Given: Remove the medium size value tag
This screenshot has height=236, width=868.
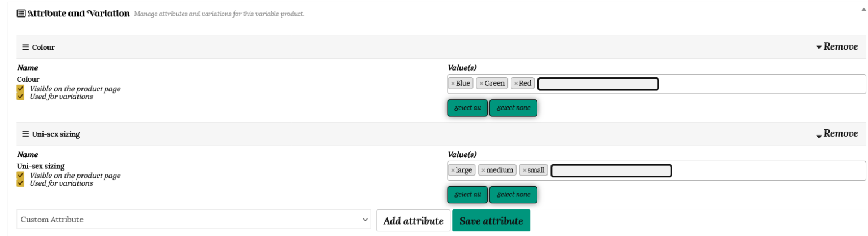Looking at the screenshot, I should pyautogui.click(x=483, y=171).
